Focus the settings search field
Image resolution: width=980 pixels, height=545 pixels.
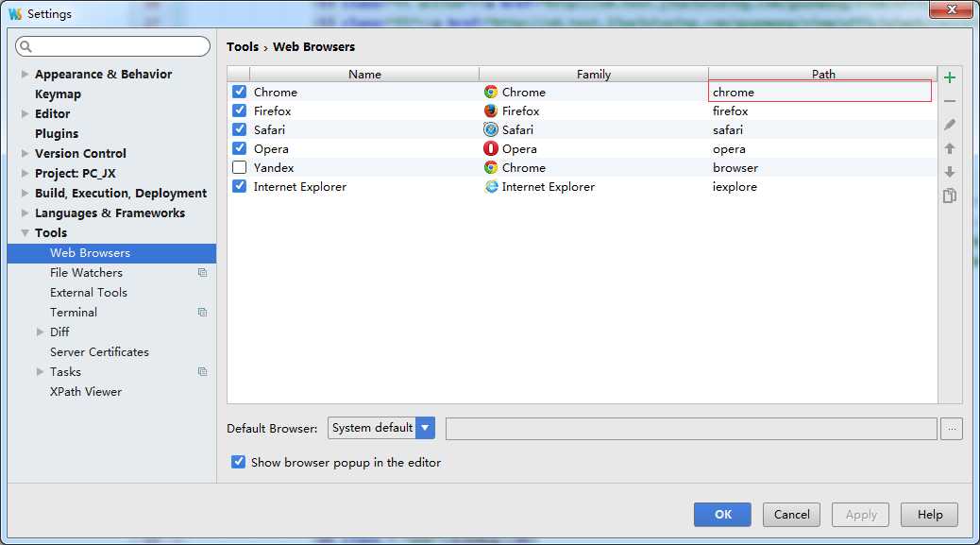(x=112, y=46)
